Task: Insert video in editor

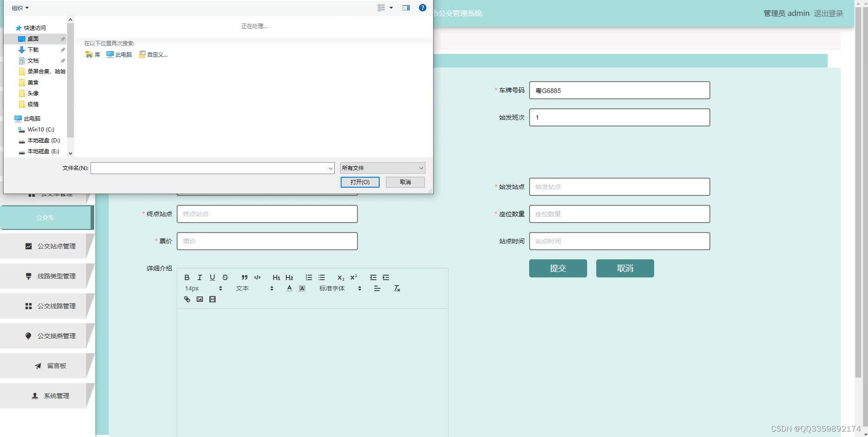Action: pyautogui.click(x=212, y=299)
